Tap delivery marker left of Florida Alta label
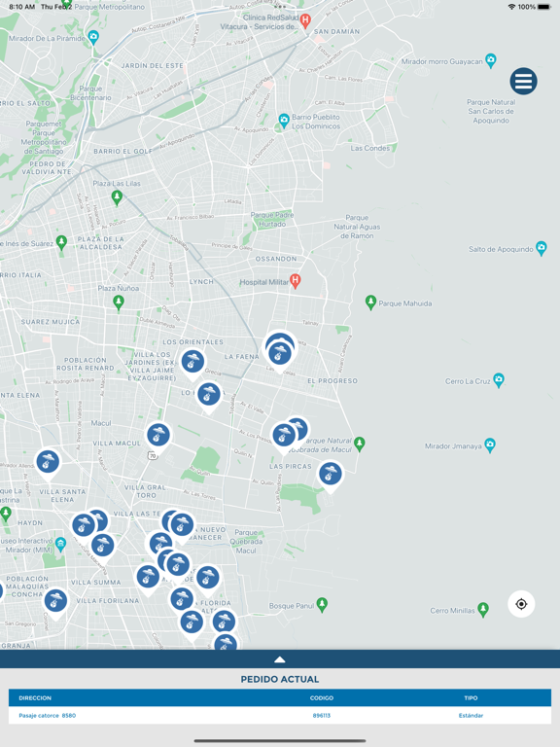The image size is (560, 747). 182,601
